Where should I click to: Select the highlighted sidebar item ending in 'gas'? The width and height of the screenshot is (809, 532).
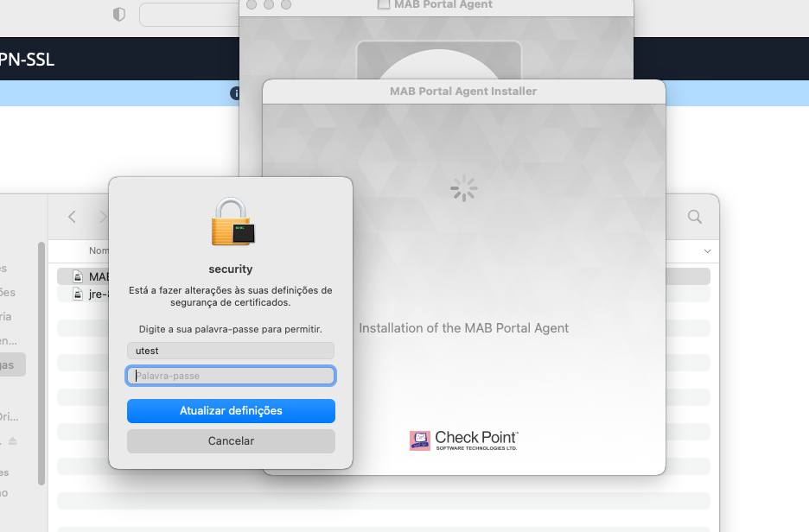point(11,365)
